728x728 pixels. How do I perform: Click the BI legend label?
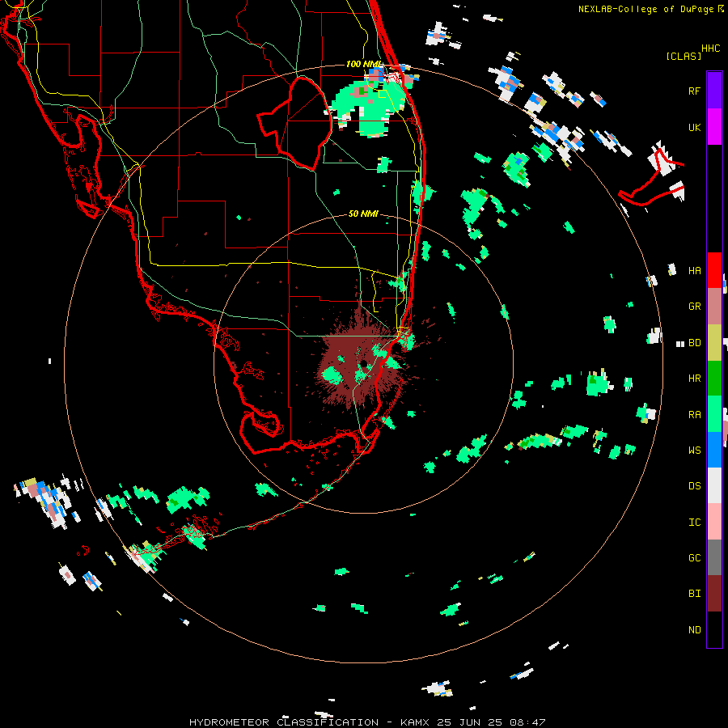(694, 594)
